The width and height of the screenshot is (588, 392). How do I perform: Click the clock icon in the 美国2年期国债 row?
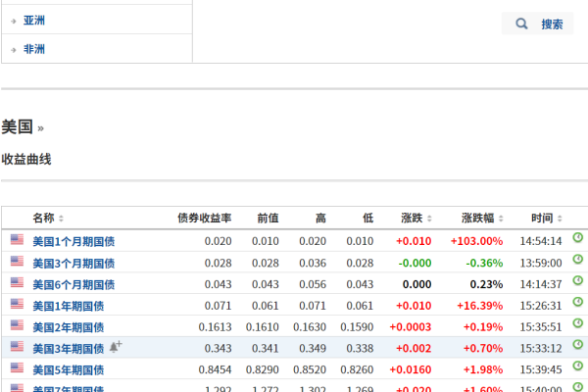point(577,324)
